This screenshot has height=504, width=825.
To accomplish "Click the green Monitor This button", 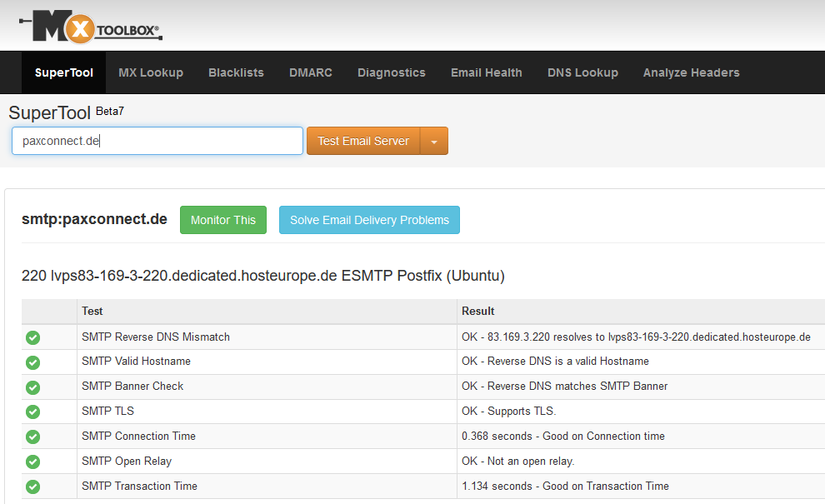I will click(223, 220).
